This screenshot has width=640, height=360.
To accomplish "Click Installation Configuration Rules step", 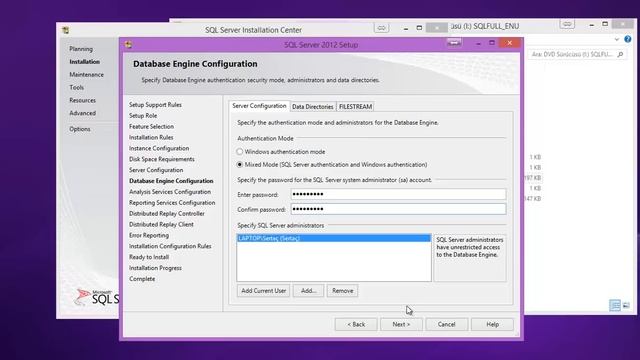I will pyautogui.click(x=170, y=246).
